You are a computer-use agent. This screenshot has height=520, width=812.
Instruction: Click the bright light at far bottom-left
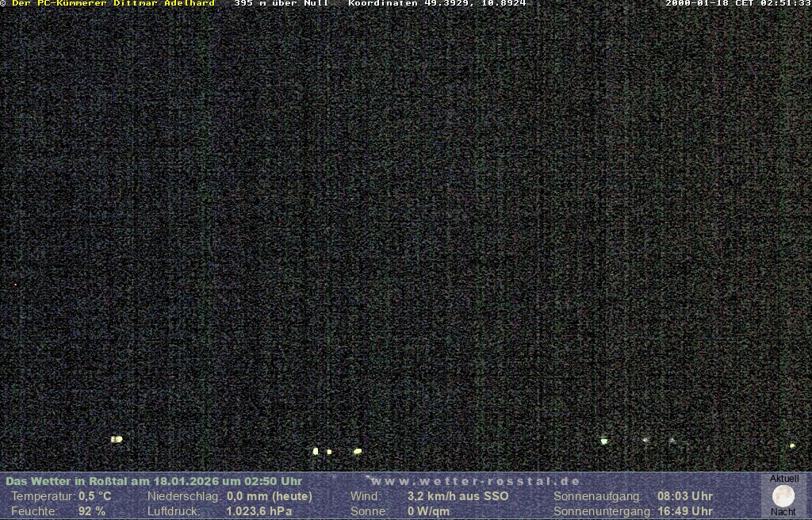click(117, 438)
